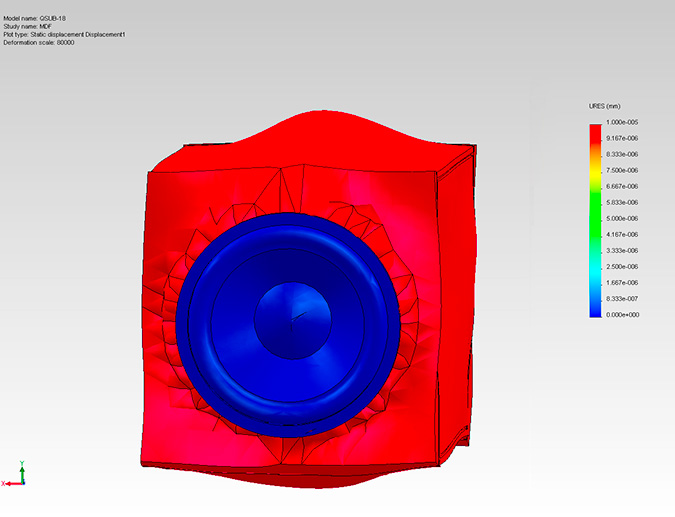675x517 pixels.
Task: Click the right side panel of enclosure
Action: [x=455, y=300]
